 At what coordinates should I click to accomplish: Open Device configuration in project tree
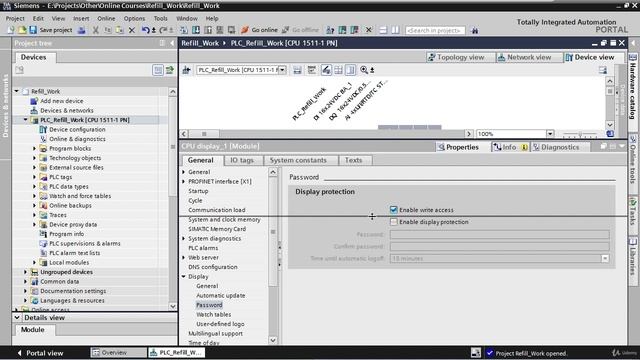77,129
